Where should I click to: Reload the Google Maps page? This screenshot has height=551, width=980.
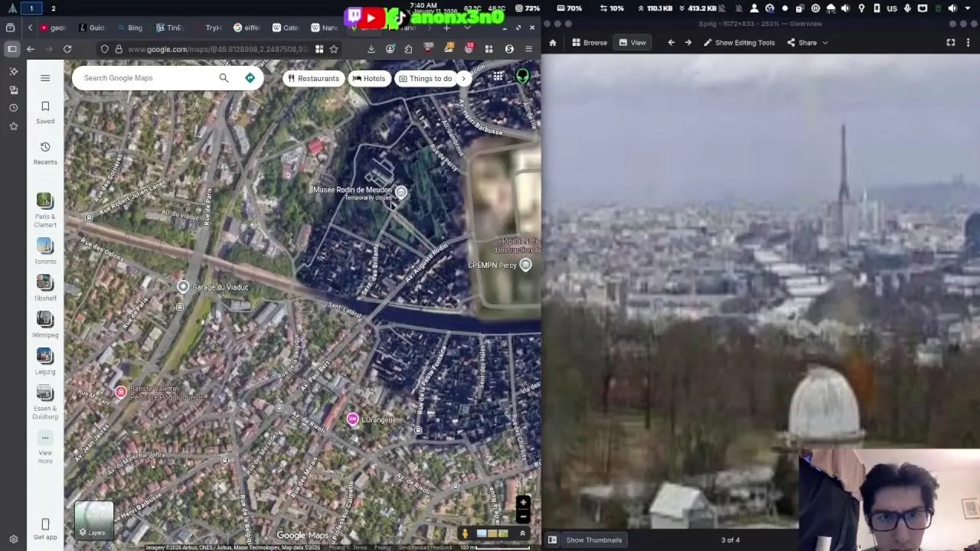pos(67,49)
